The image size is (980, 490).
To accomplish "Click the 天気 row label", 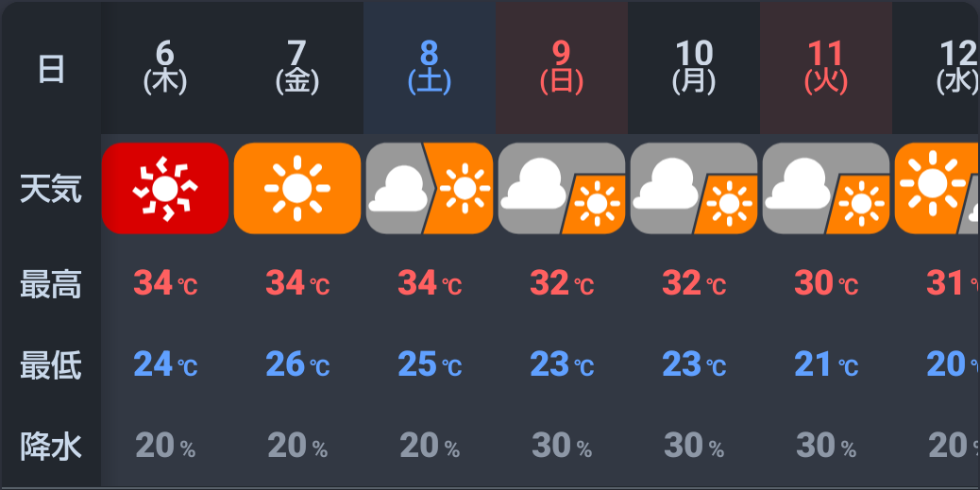I will pos(51,189).
